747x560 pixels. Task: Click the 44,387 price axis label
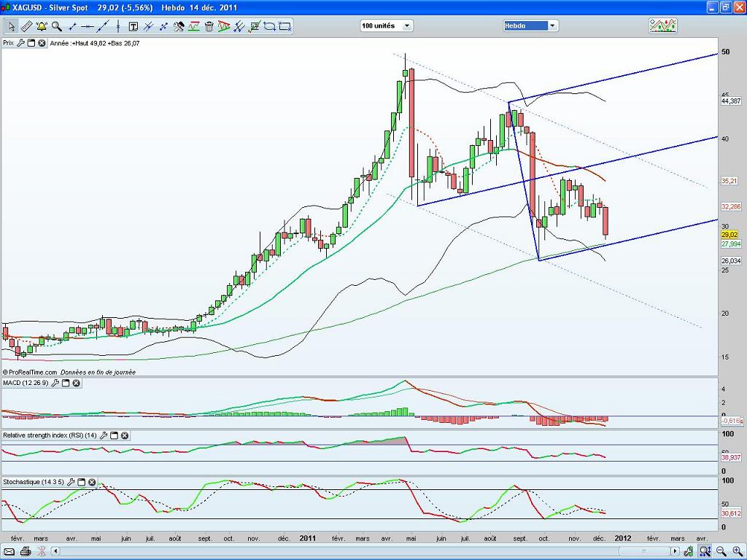(x=731, y=101)
